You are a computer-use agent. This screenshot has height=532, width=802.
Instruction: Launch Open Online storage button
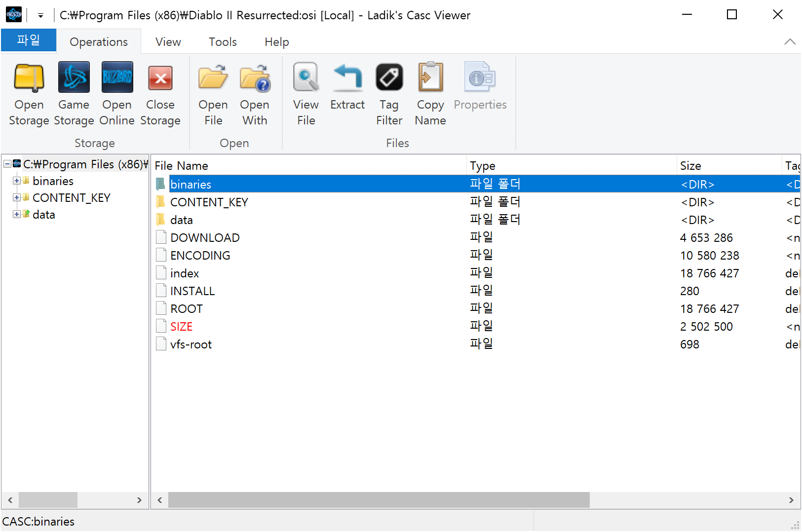(x=117, y=94)
